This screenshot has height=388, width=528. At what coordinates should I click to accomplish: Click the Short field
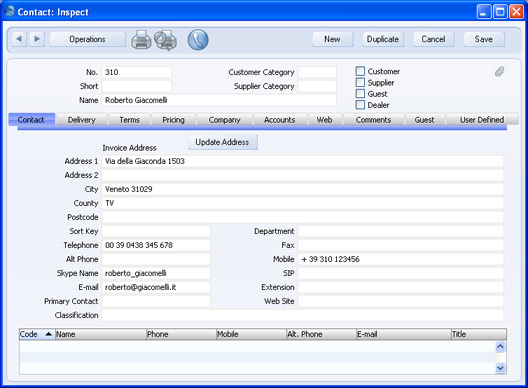tap(136, 86)
